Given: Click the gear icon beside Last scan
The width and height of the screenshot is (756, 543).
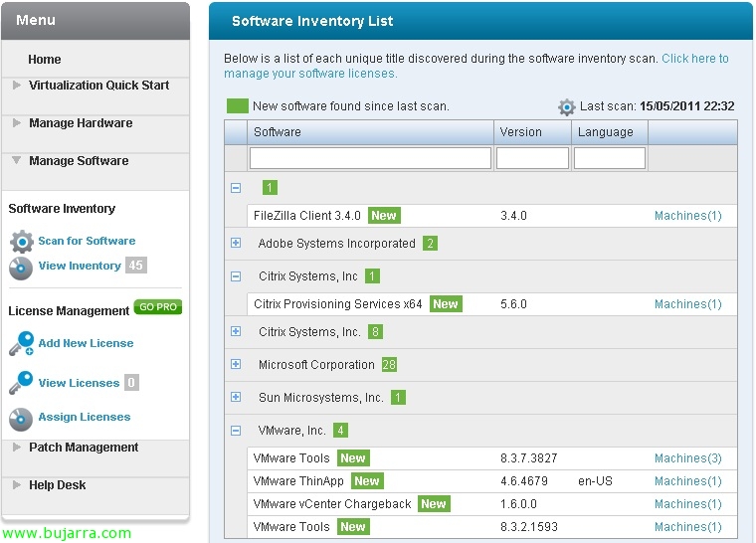Looking at the screenshot, I should 567,107.
